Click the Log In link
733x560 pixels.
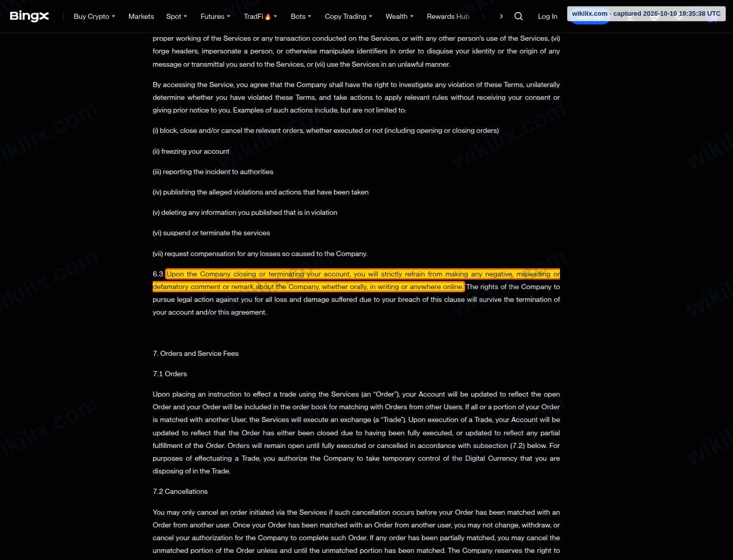[x=548, y=16]
